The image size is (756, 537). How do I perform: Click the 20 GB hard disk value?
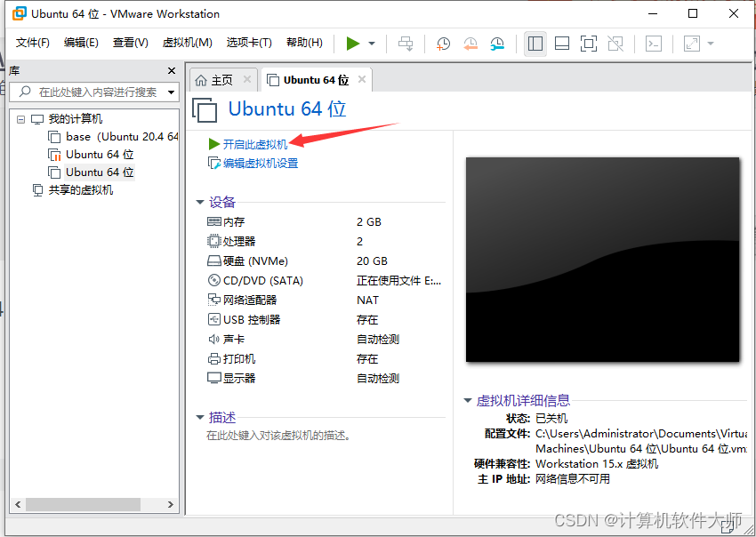point(372,261)
